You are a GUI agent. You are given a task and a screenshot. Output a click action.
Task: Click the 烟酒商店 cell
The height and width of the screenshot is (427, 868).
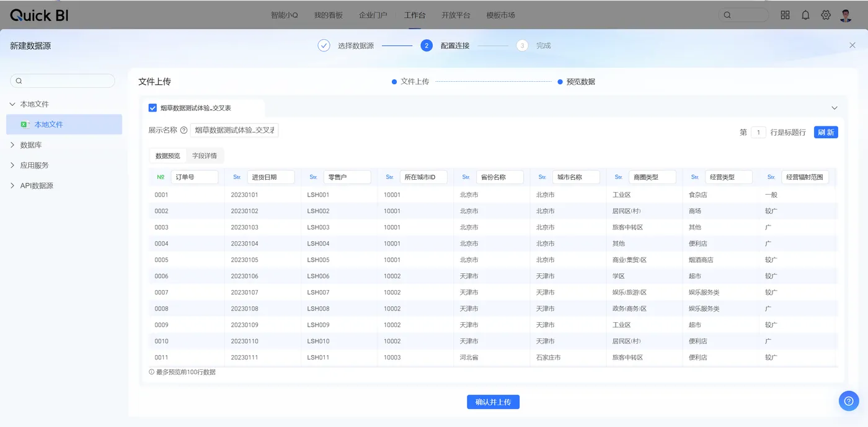pos(701,260)
